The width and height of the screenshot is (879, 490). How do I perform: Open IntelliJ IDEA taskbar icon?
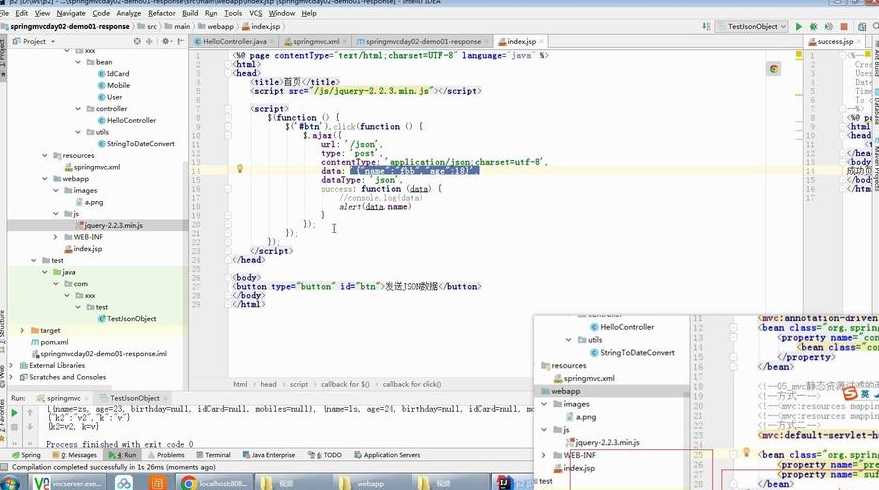coord(504,482)
